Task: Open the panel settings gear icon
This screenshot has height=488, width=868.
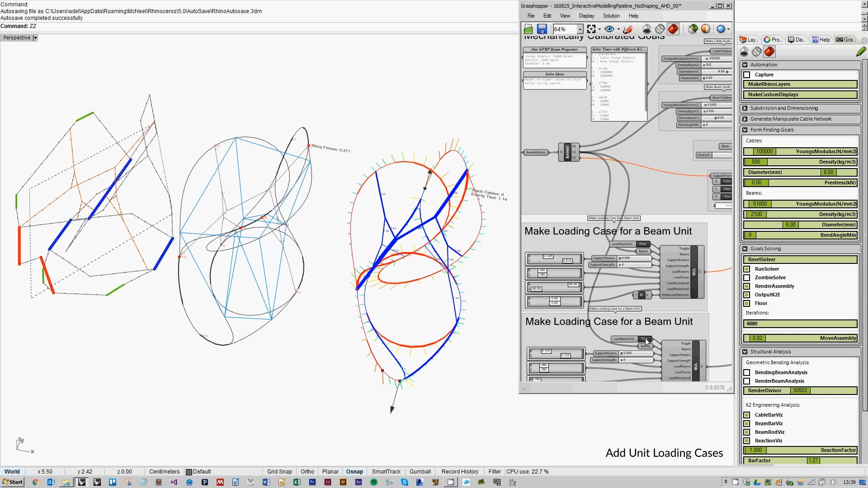Action: point(864,40)
